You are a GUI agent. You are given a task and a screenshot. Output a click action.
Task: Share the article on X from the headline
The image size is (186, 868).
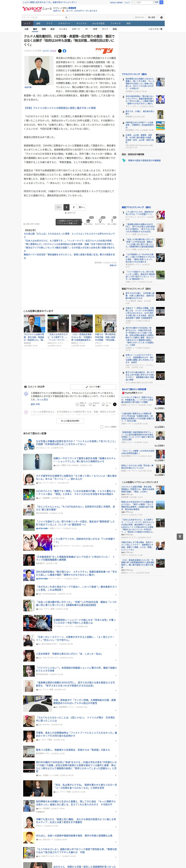(60, 51)
